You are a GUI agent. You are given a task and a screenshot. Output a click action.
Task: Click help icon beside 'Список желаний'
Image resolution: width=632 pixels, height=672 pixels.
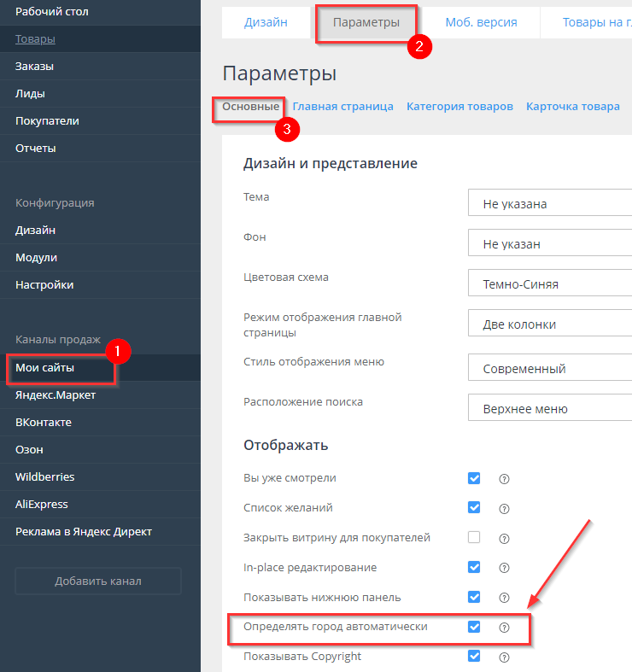(x=504, y=509)
